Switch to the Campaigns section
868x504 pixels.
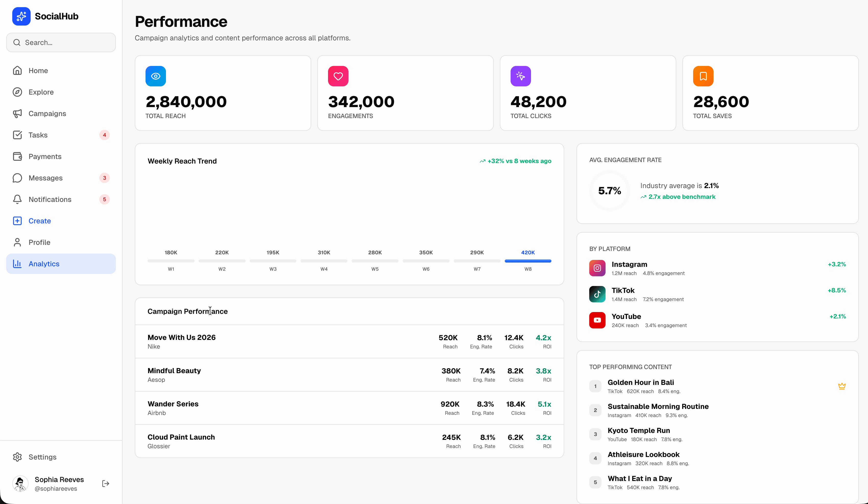pos(47,113)
